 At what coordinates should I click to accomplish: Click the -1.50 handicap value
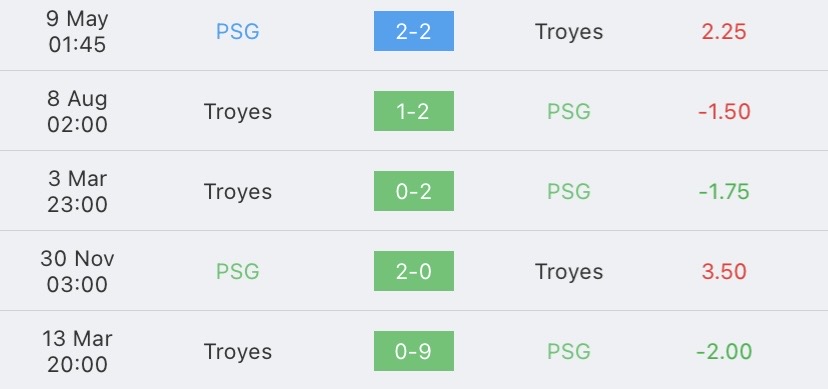click(724, 111)
